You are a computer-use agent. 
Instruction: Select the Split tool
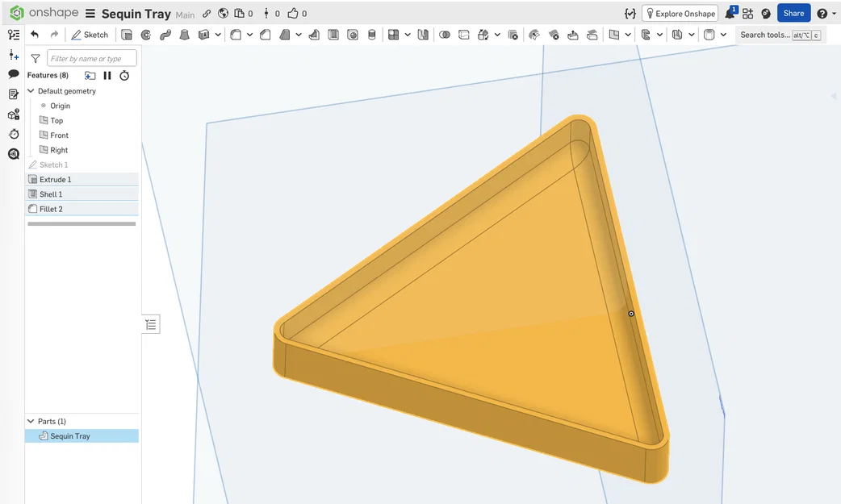click(x=464, y=35)
